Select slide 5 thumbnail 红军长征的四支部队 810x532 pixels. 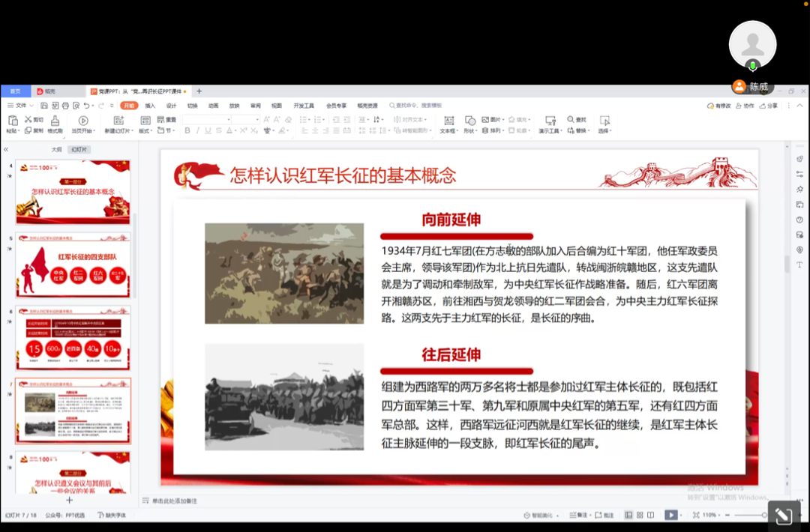tap(73, 265)
